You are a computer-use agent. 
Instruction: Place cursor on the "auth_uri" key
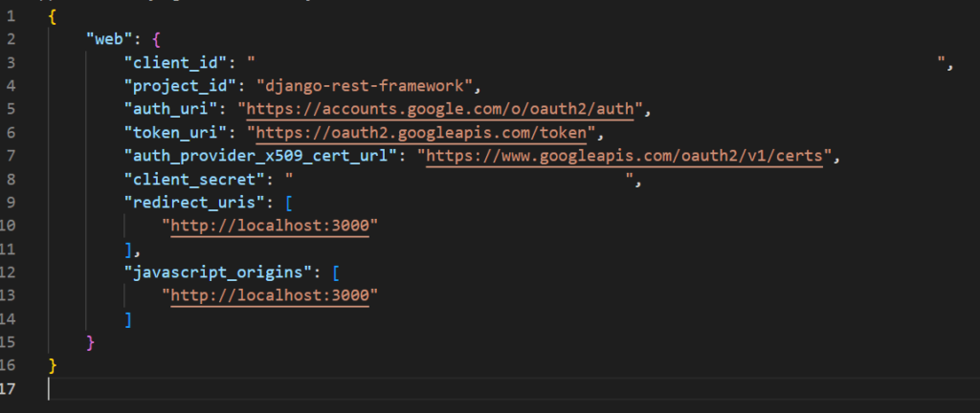point(170,109)
